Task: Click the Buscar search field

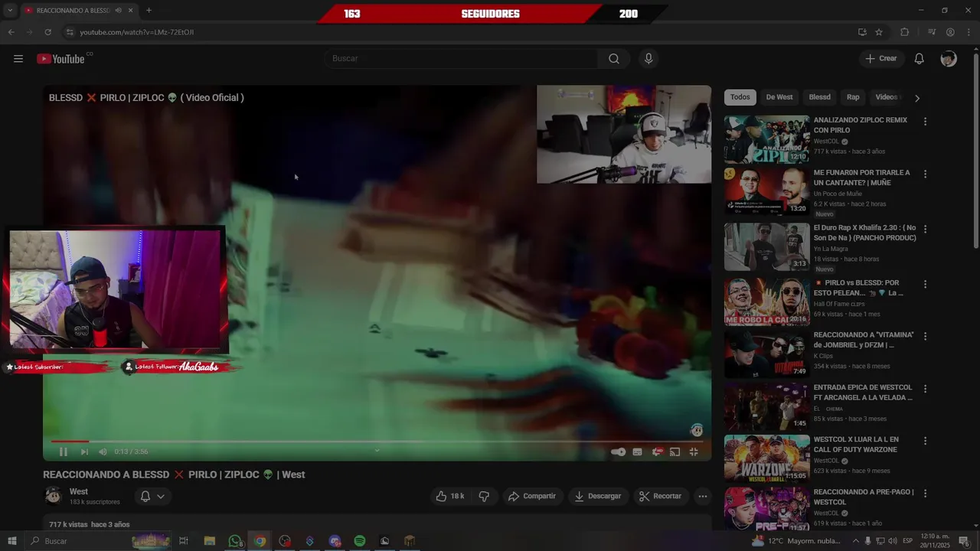Action: pyautogui.click(x=462, y=59)
